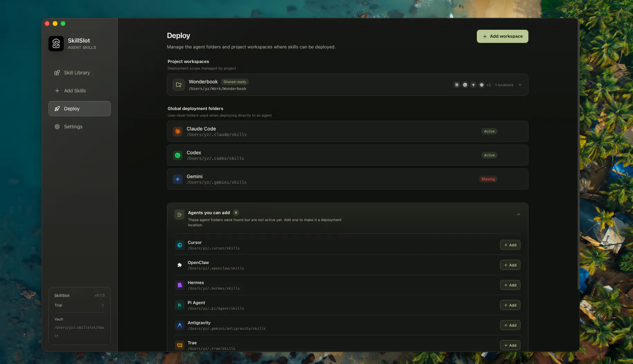This screenshot has height=364, width=633.
Task: Click the path /Users/yz/.gemini/antigravity/skills
Action: tap(227, 329)
